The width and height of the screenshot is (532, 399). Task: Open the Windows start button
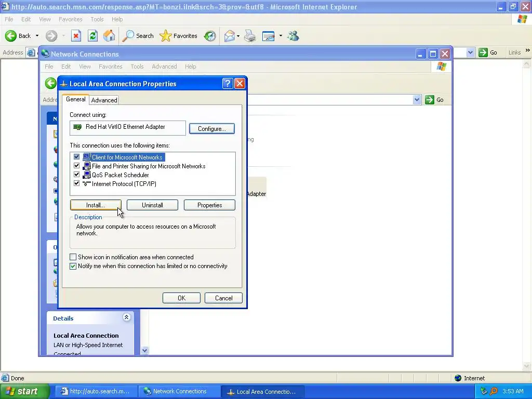(x=24, y=391)
